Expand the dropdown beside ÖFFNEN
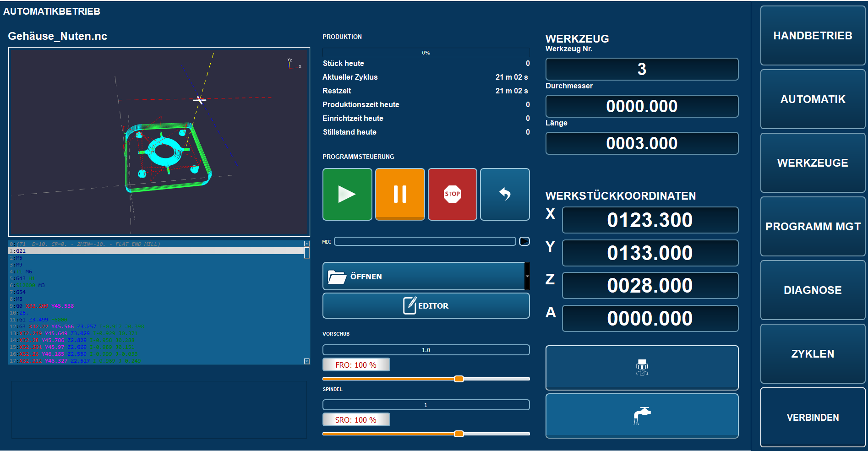Screen dimensions: 868x451 pos(527,276)
